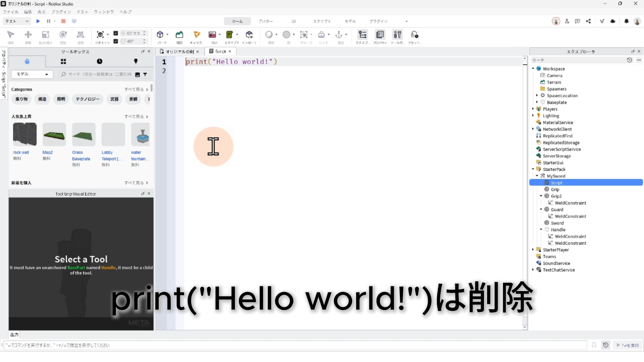Screen dimensions: 644x362
Task: Click the Character (キャラク) icon
Action: 197,35
